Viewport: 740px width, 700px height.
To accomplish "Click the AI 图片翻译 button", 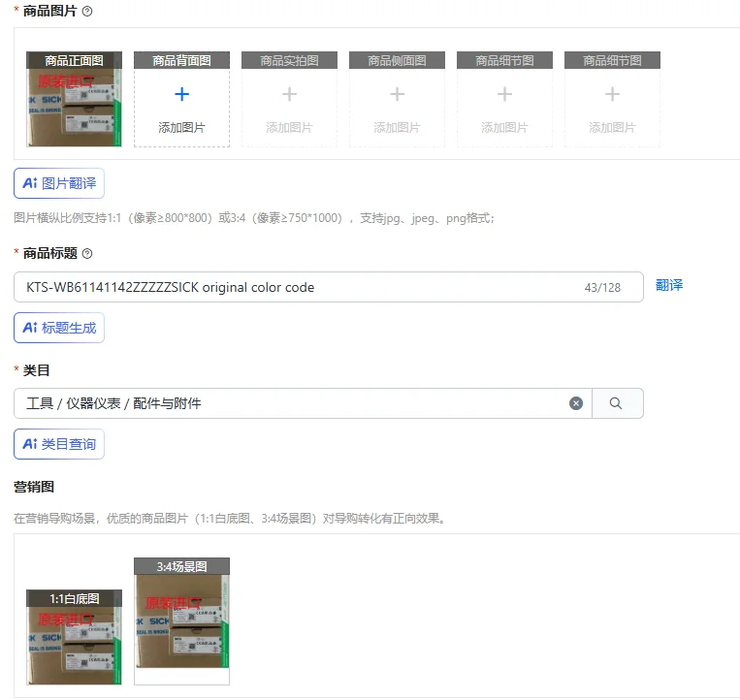I will pos(59,183).
